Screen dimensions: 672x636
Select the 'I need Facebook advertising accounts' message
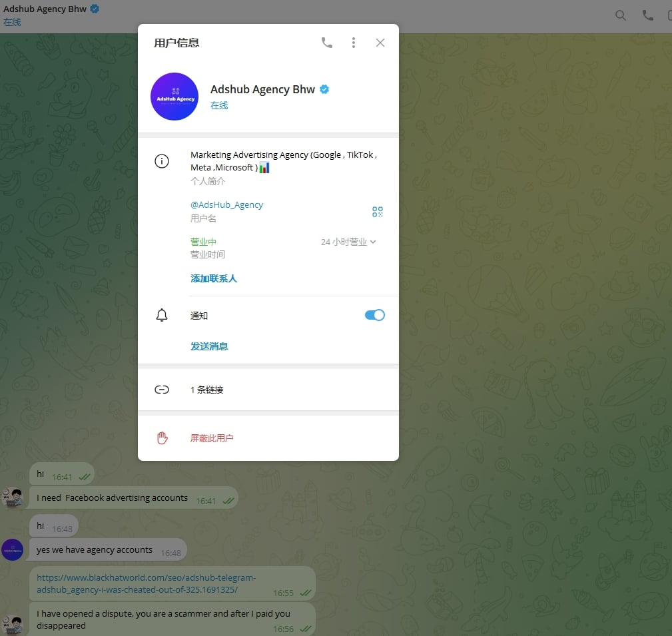pos(133,497)
